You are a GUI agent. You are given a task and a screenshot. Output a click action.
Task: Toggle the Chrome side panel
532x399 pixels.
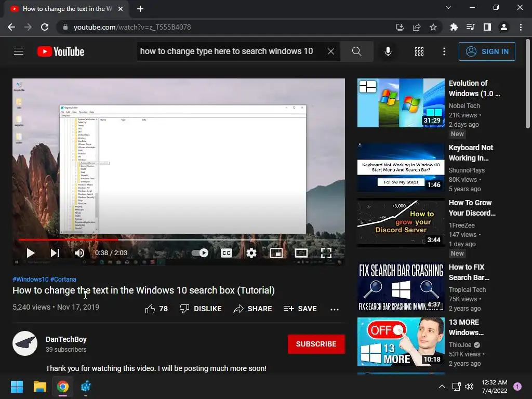487,27
